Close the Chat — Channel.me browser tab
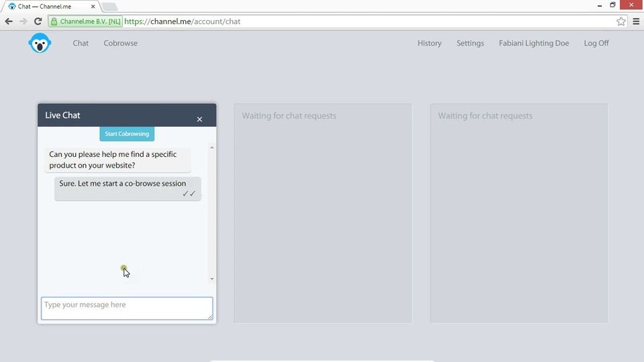Viewport: 644px width, 362px height. [x=93, y=7]
